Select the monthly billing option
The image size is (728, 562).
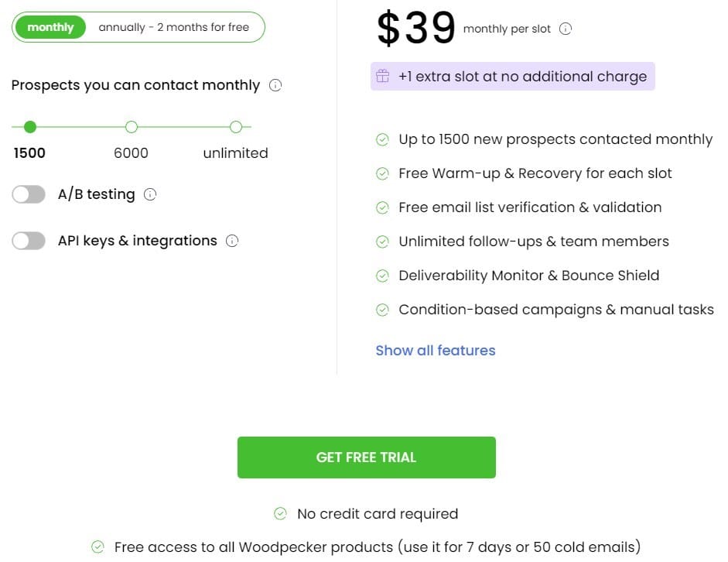coord(50,27)
